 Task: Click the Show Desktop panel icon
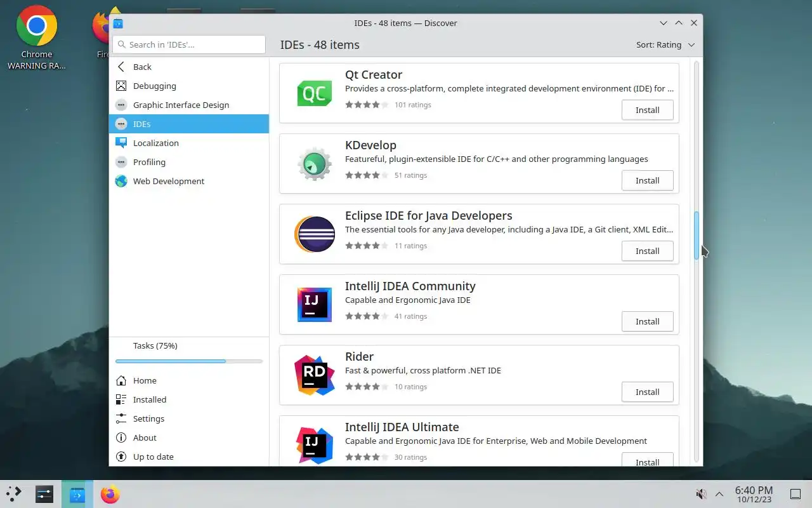coord(795,494)
